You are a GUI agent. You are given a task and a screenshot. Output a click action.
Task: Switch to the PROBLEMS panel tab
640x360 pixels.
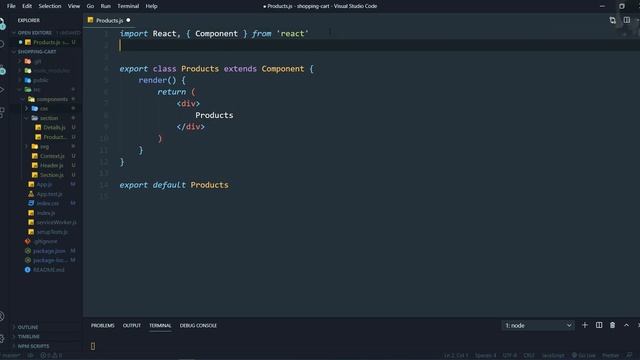(102, 325)
